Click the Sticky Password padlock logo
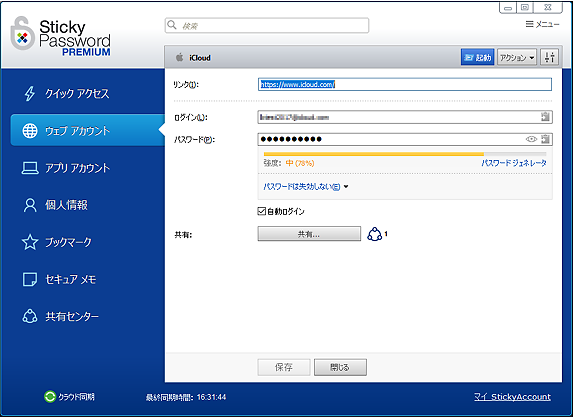Image resolution: width=574 pixels, height=417 pixels. (22, 33)
